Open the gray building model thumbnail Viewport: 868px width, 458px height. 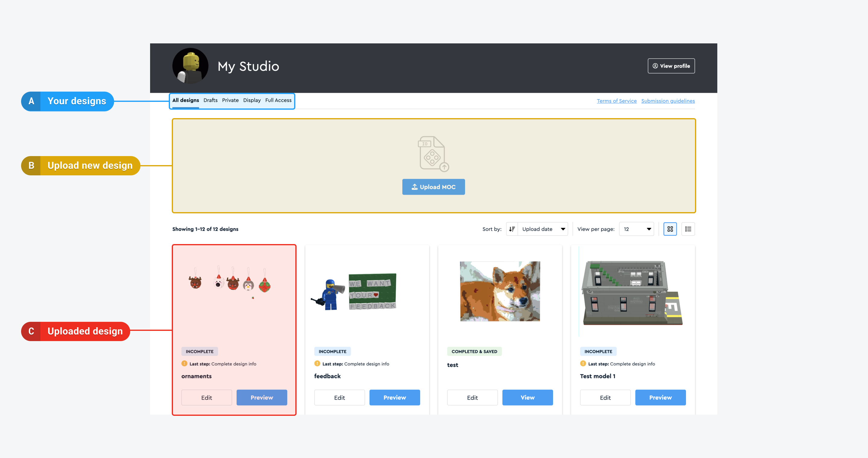coord(633,292)
